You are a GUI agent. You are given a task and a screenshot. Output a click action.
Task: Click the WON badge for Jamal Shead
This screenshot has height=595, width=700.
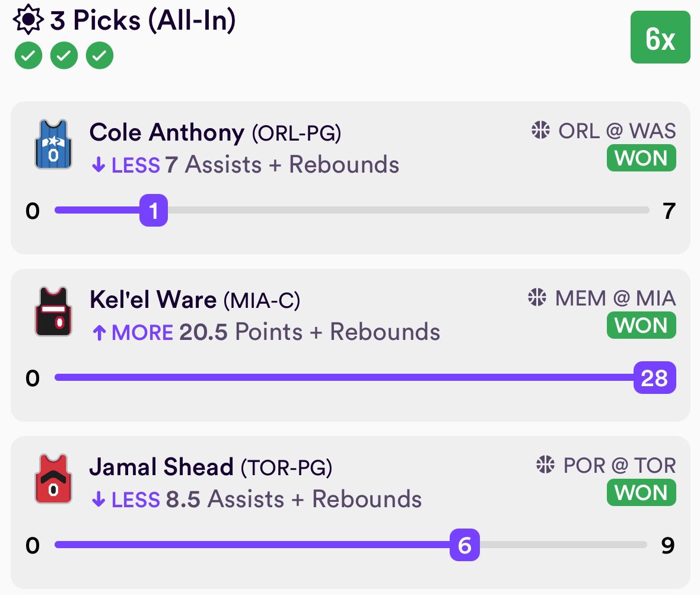click(x=641, y=493)
